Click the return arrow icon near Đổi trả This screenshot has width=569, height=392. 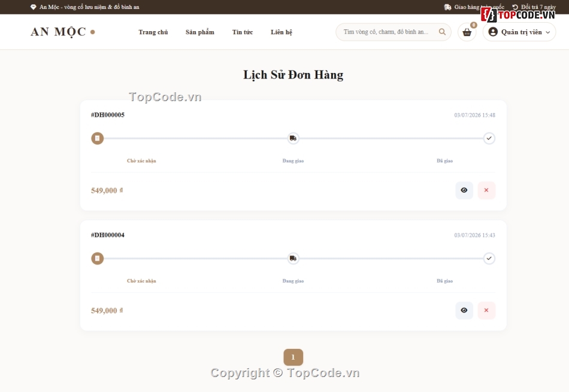point(515,7)
